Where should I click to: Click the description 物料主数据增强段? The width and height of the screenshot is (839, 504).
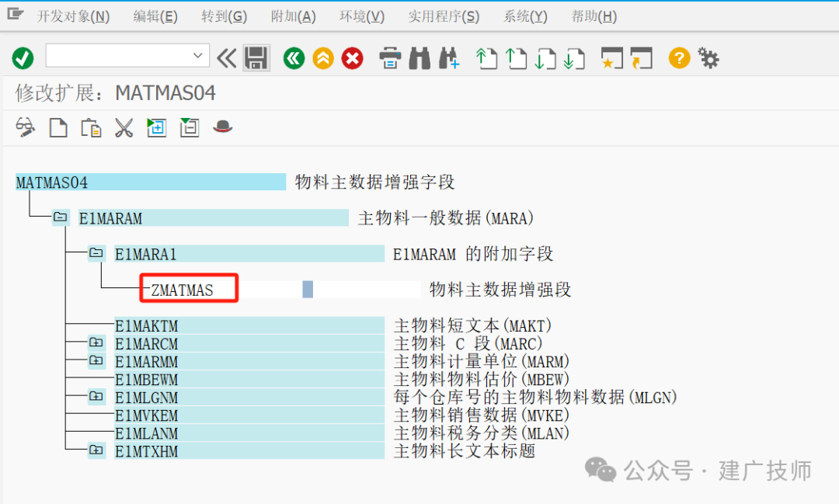click(500, 290)
